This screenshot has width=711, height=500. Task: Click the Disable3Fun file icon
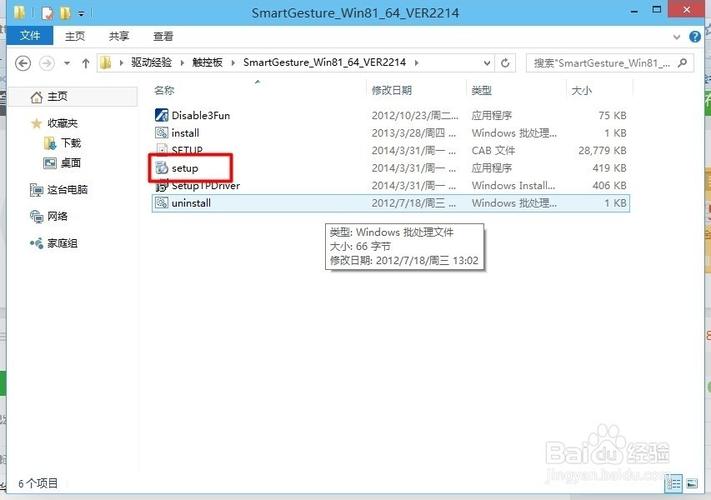(x=161, y=116)
